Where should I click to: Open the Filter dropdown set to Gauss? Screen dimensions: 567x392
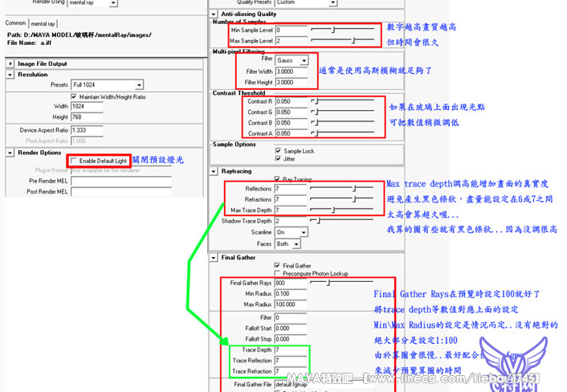[292, 60]
